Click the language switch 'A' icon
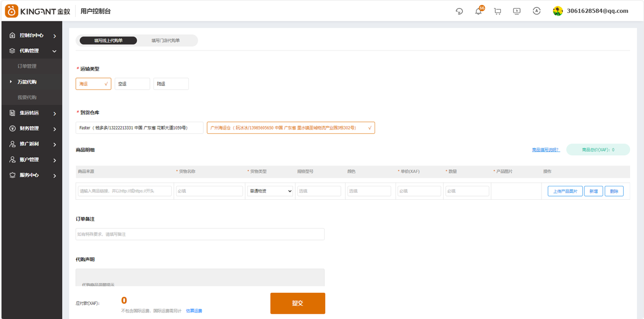Image resolution: width=644 pixels, height=319 pixels. [536, 11]
